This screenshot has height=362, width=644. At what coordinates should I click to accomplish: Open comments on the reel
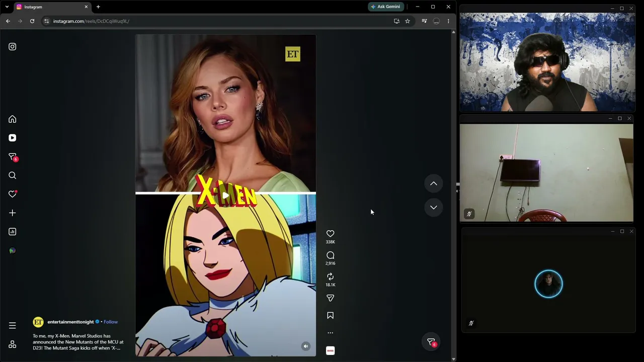click(x=330, y=255)
